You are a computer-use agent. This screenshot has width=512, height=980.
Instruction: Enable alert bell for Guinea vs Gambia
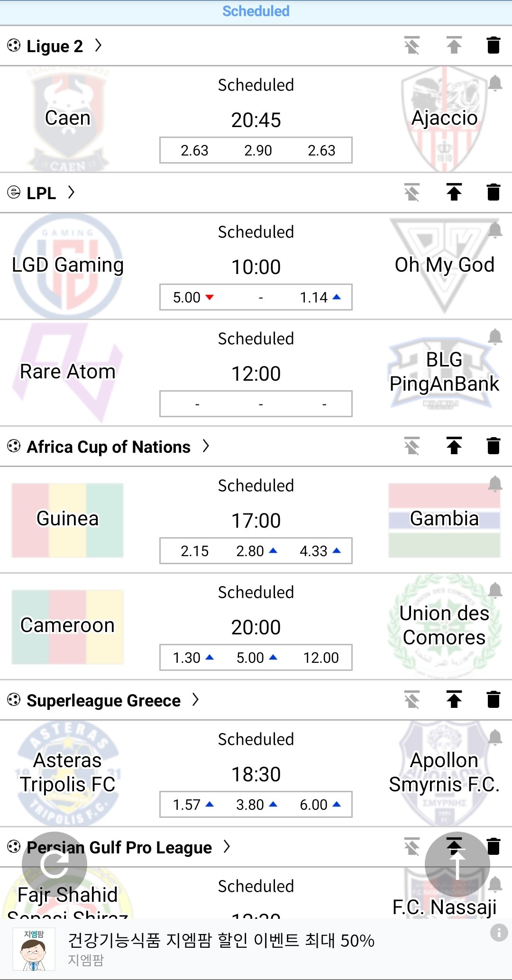tap(495, 484)
